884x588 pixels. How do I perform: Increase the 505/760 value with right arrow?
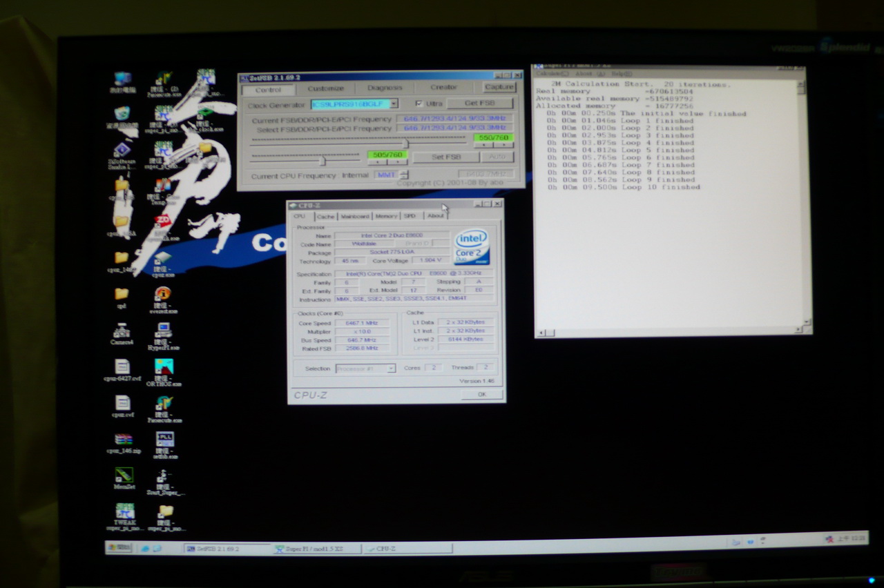click(397, 162)
